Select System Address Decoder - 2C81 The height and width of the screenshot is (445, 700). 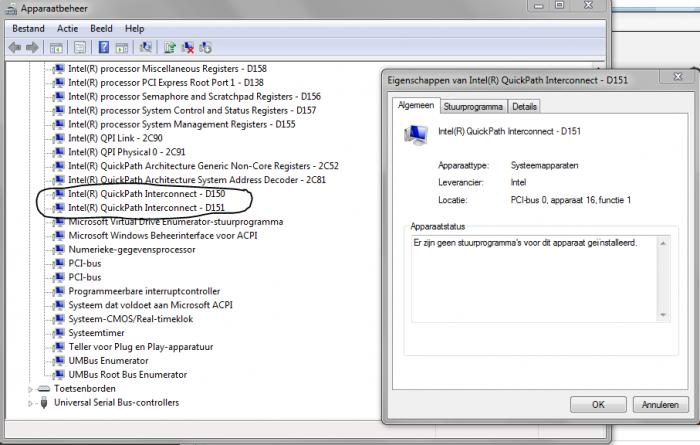pos(197,180)
